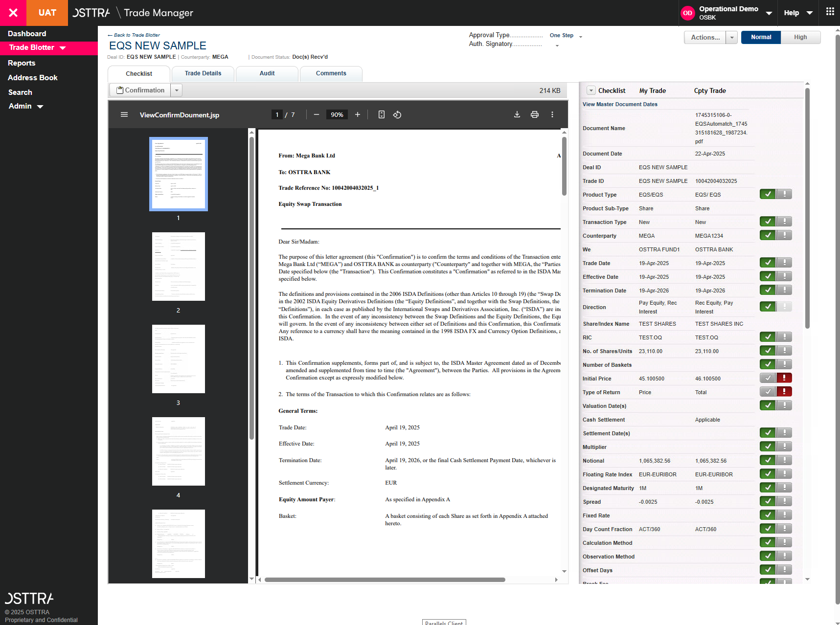
Task: Accept the Transaction Type row
Action: (768, 222)
